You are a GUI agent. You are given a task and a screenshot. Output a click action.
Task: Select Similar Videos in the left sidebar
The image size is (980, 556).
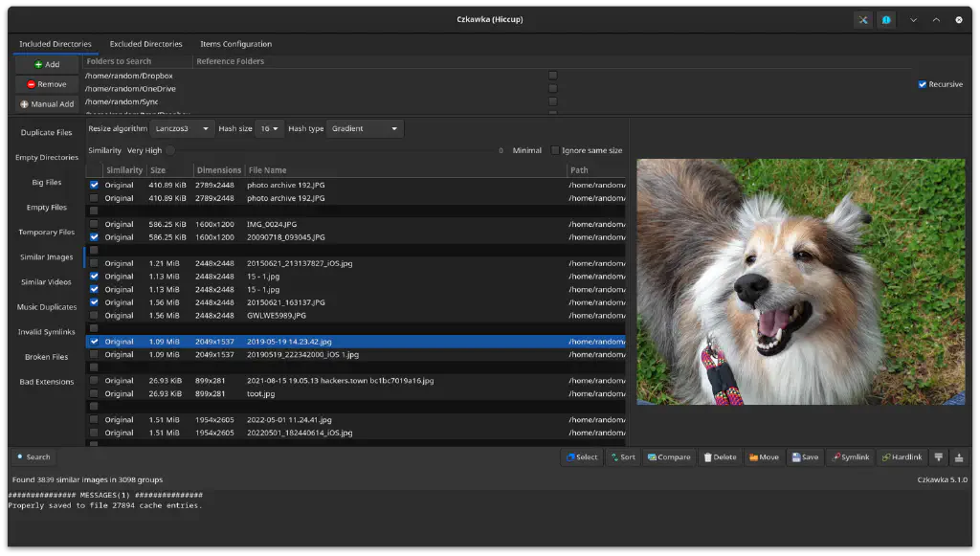pyautogui.click(x=46, y=281)
